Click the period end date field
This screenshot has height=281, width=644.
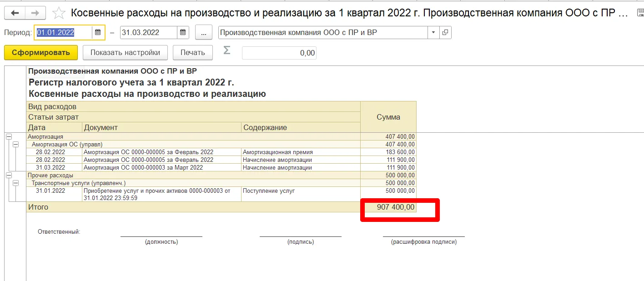tap(148, 33)
